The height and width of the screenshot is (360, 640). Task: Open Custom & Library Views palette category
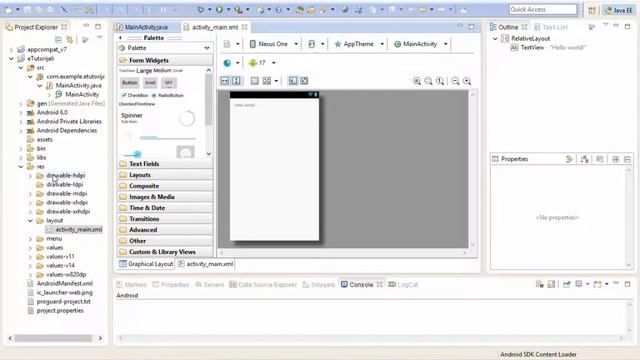165,252
